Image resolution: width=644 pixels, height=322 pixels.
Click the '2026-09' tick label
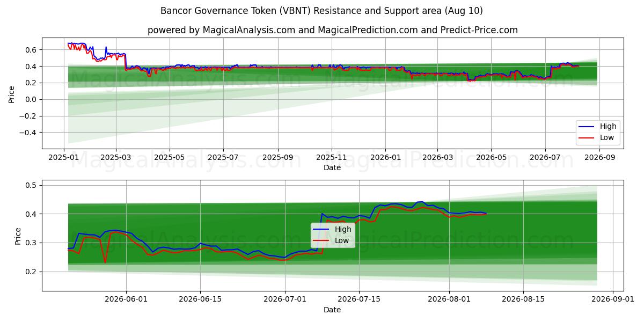(x=599, y=157)
